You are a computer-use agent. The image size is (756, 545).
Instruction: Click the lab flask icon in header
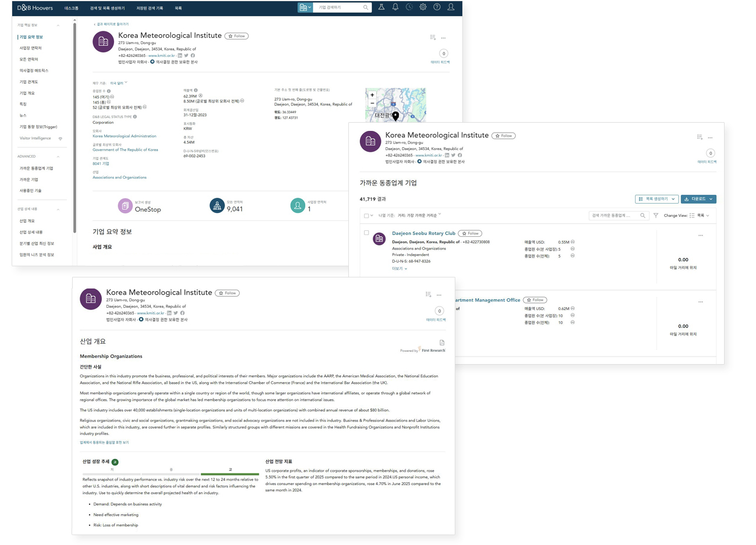click(x=381, y=8)
